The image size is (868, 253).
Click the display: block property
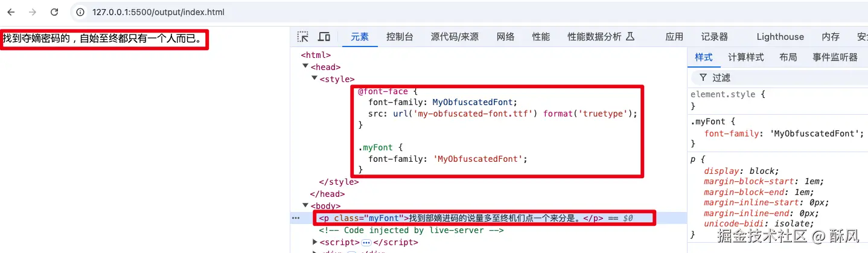click(741, 171)
